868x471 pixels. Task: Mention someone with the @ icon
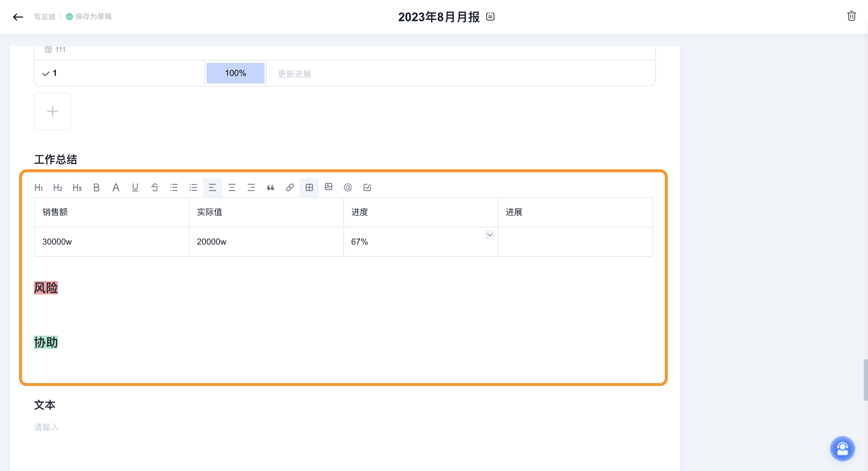click(348, 187)
